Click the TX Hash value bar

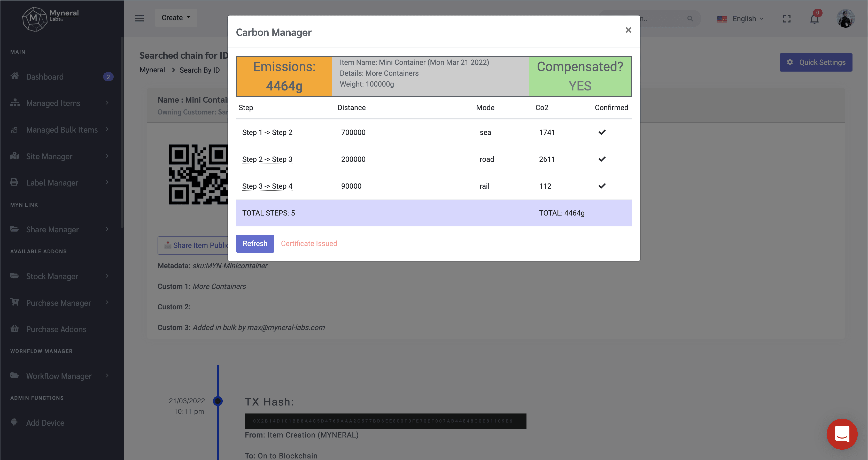pos(385,421)
